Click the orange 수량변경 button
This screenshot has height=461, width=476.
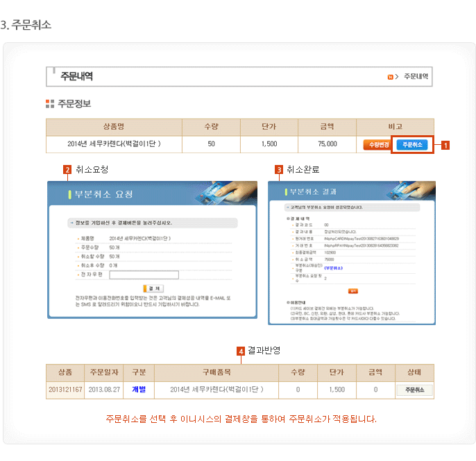(377, 144)
